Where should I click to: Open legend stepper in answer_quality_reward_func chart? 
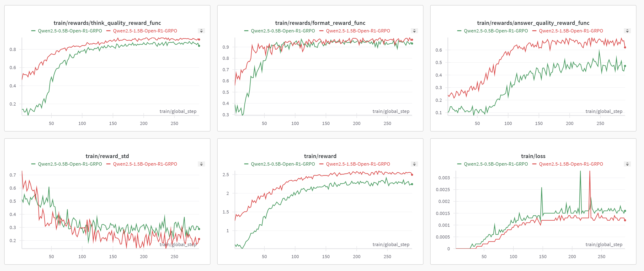(x=627, y=31)
